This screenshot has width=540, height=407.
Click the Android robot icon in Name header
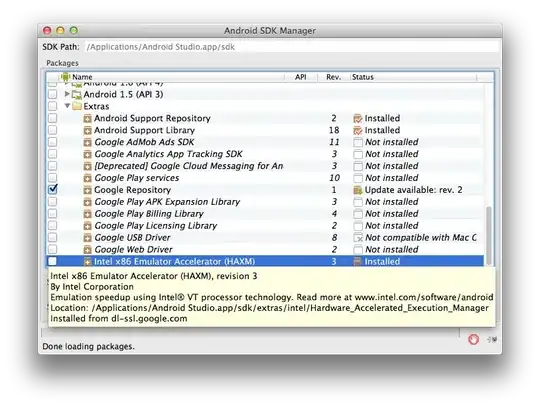pyautogui.click(x=65, y=77)
